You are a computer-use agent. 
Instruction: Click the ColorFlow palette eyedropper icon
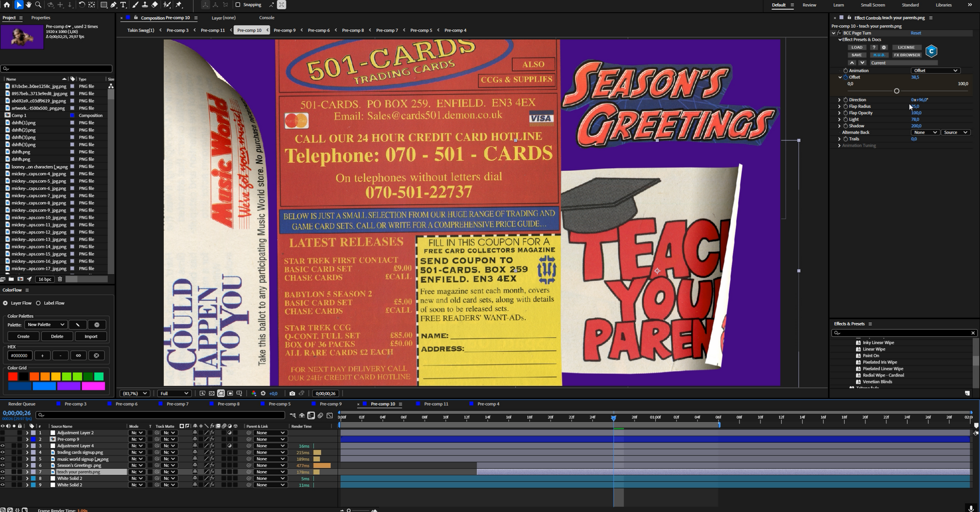78,325
